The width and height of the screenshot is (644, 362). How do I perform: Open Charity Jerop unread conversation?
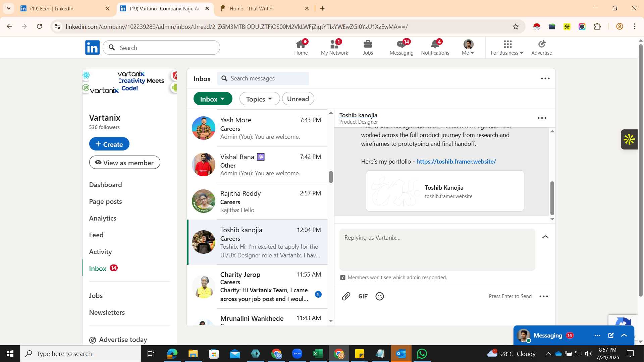click(257, 287)
